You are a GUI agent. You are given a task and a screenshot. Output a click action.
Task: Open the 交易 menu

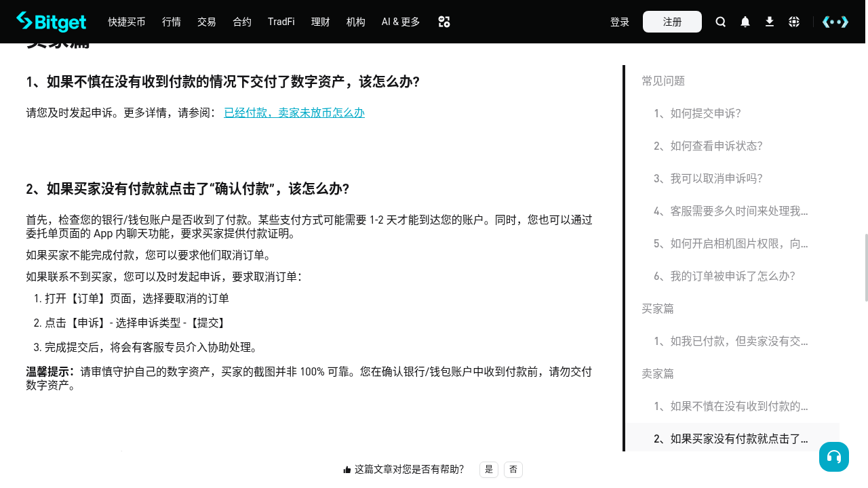tap(207, 22)
